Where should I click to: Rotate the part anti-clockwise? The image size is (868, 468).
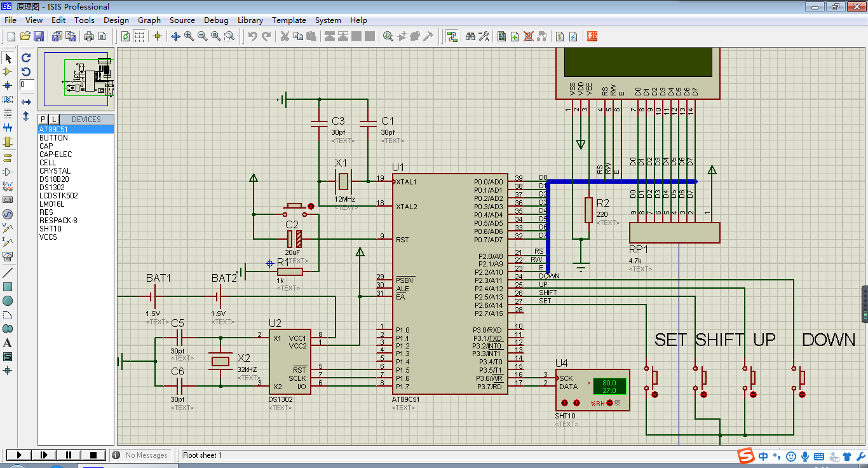[26, 71]
